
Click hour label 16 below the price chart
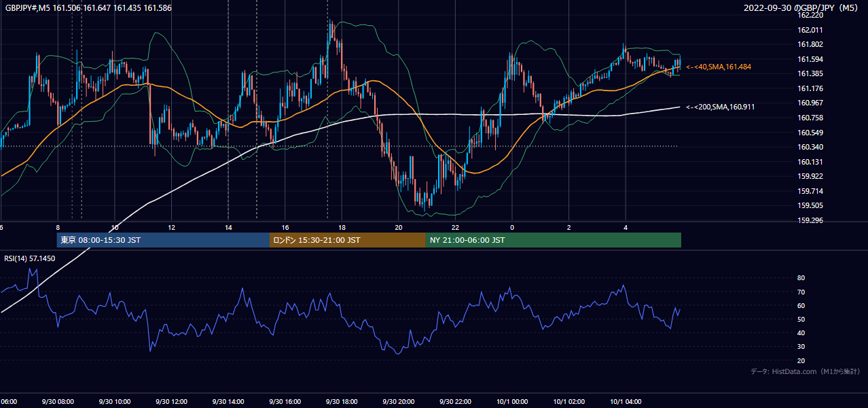285,227
